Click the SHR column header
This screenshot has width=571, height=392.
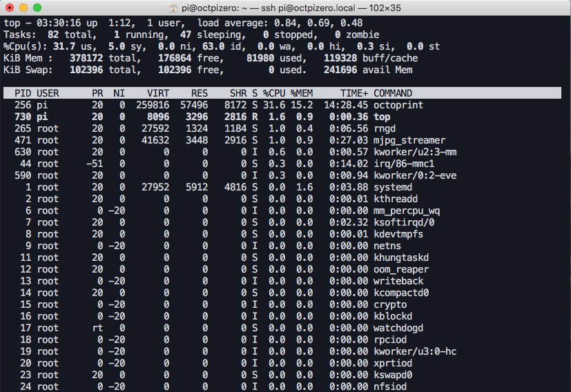pos(238,93)
